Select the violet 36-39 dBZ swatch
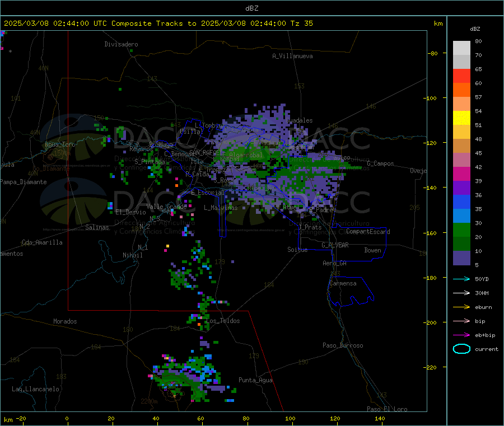Viewport: 504px width, 426px height. [x=461, y=188]
